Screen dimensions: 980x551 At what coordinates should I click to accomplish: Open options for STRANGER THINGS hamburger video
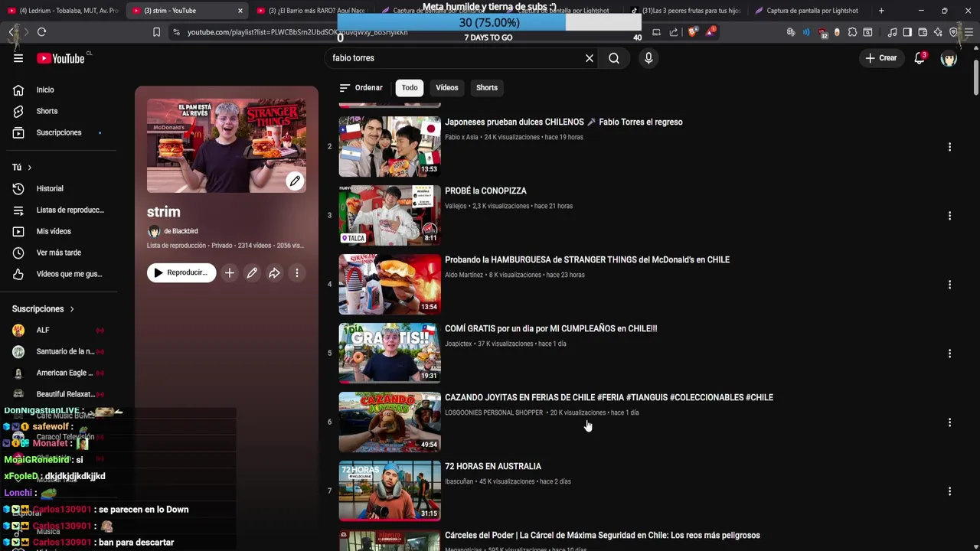pyautogui.click(x=949, y=285)
